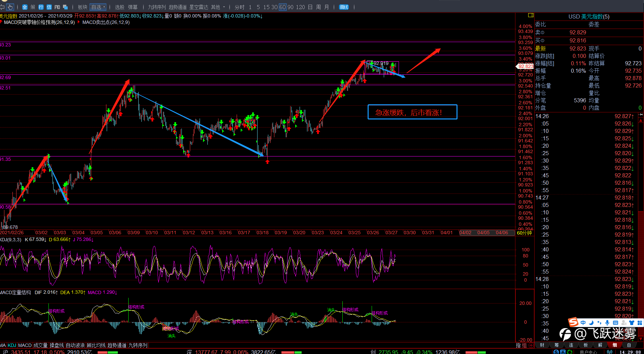
Task: Select the 90-minute period
Action: [291, 7]
